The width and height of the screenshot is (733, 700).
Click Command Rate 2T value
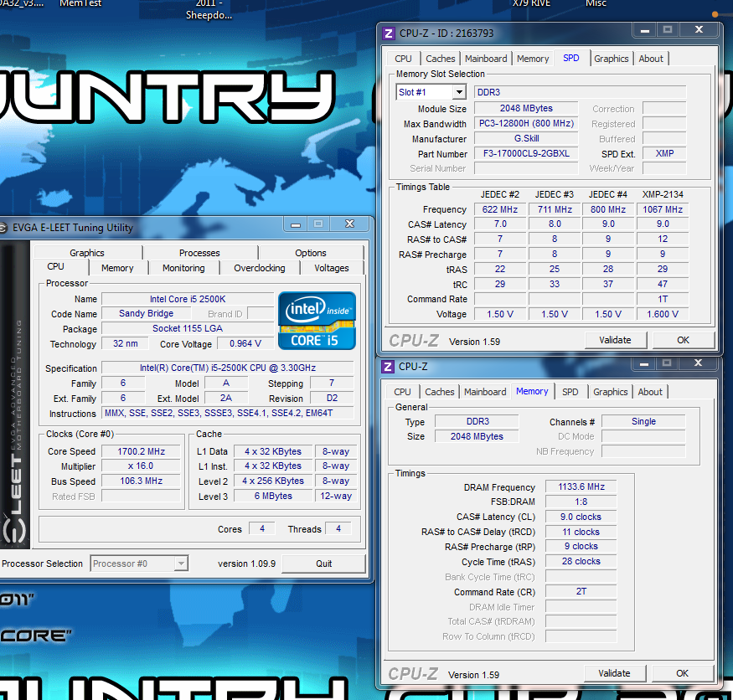point(581,592)
